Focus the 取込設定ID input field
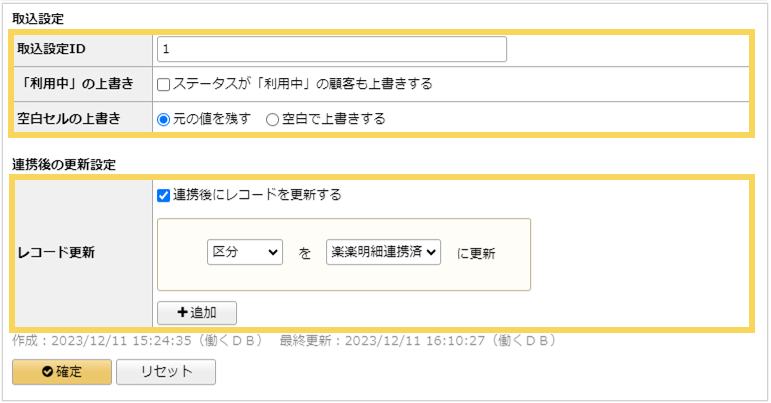 click(331, 49)
